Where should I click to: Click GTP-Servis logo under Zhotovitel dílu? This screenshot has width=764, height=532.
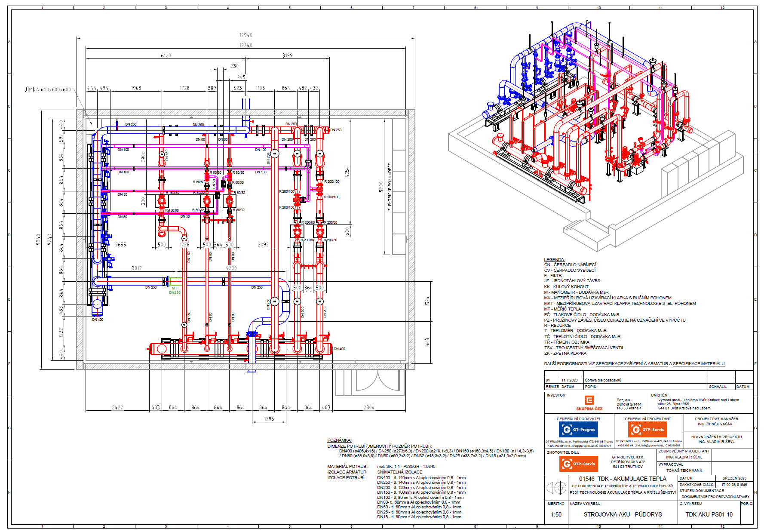point(578,464)
